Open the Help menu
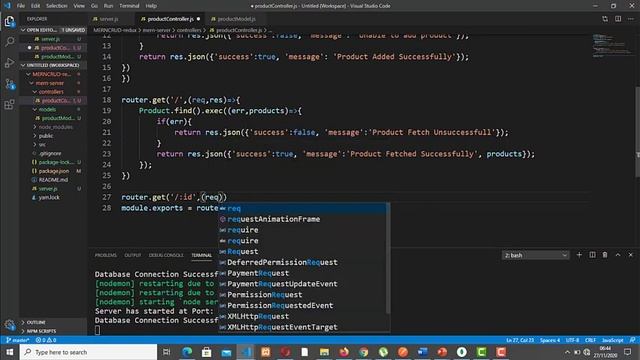This screenshot has height=360, width=640. coord(151,6)
